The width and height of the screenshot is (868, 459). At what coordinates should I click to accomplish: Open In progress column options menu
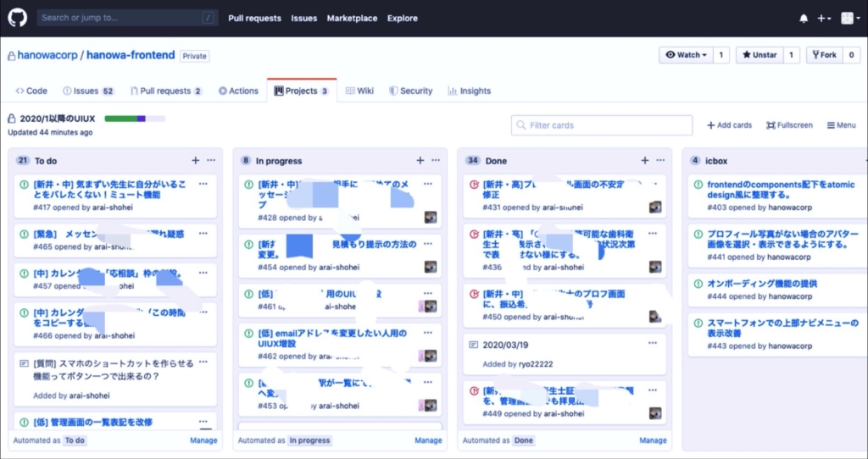coord(436,160)
